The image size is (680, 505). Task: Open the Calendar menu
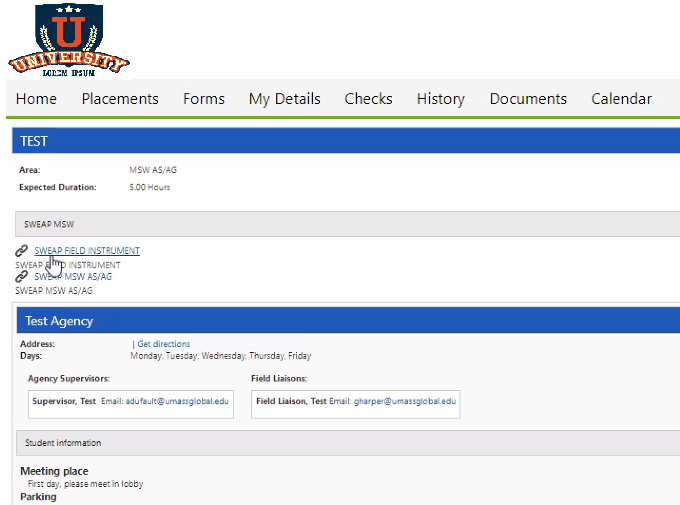(621, 99)
